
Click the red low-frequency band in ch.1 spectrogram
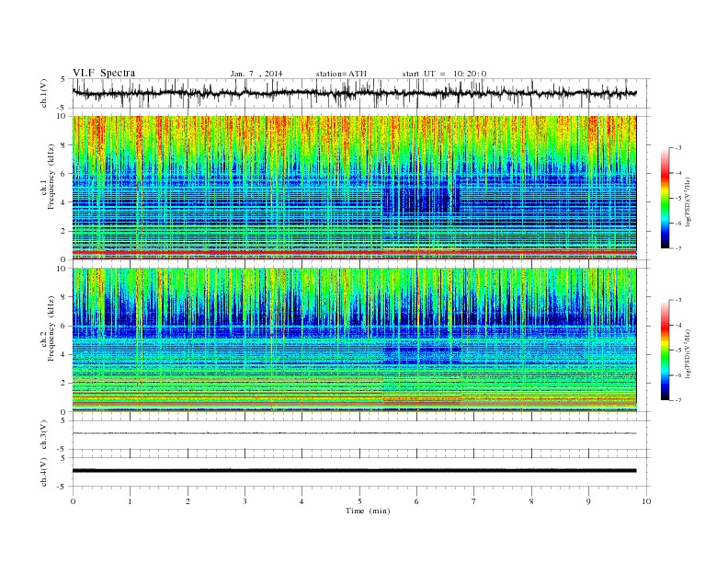pyautogui.click(x=354, y=252)
